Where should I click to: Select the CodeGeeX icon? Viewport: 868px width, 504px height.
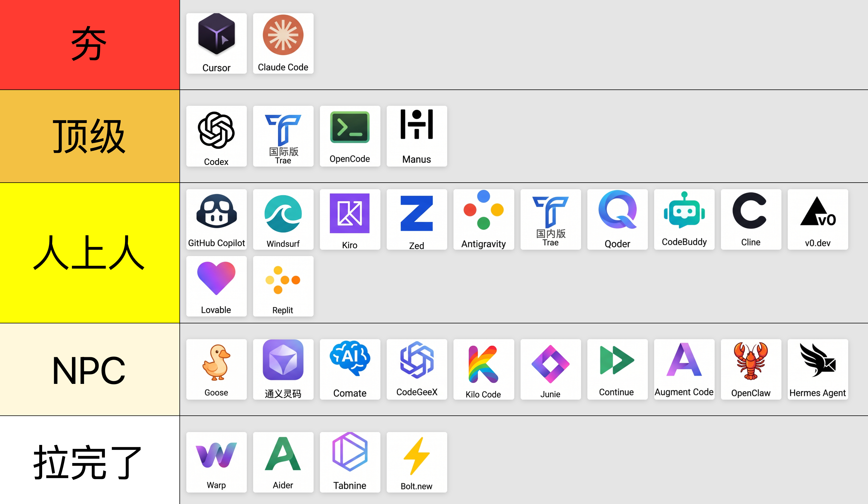pyautogui.click(x=417, y=369)
